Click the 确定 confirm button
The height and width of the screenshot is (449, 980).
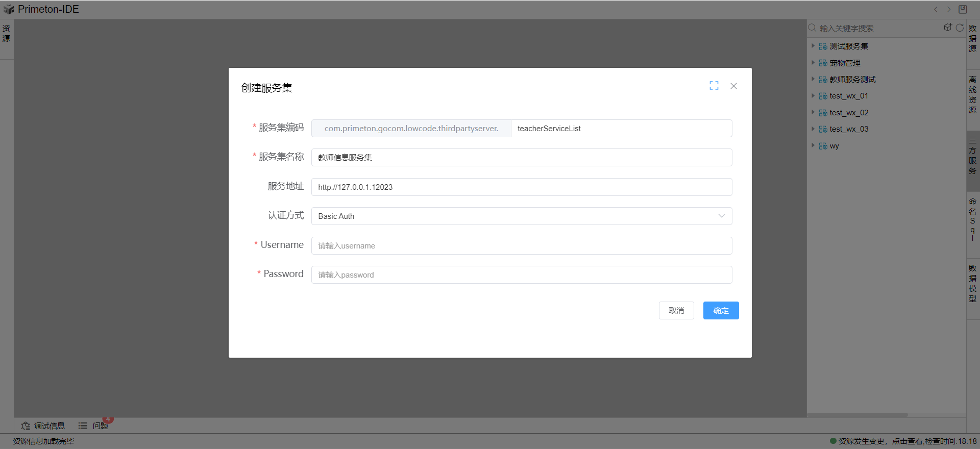721,310
